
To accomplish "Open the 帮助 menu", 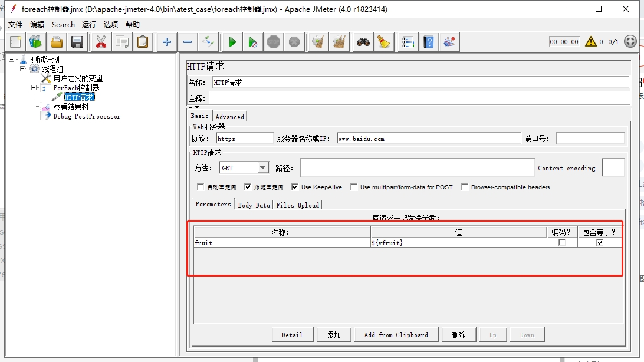I will click(x=133, y=25).
